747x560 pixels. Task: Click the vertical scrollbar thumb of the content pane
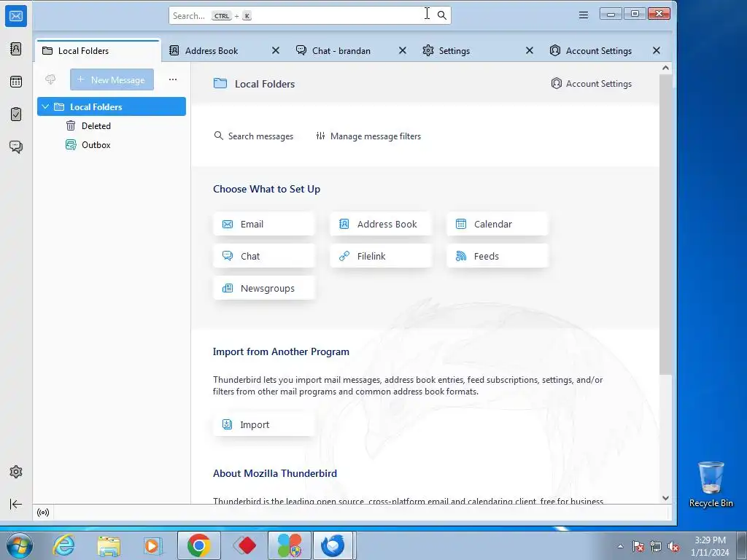pos(665,224)
